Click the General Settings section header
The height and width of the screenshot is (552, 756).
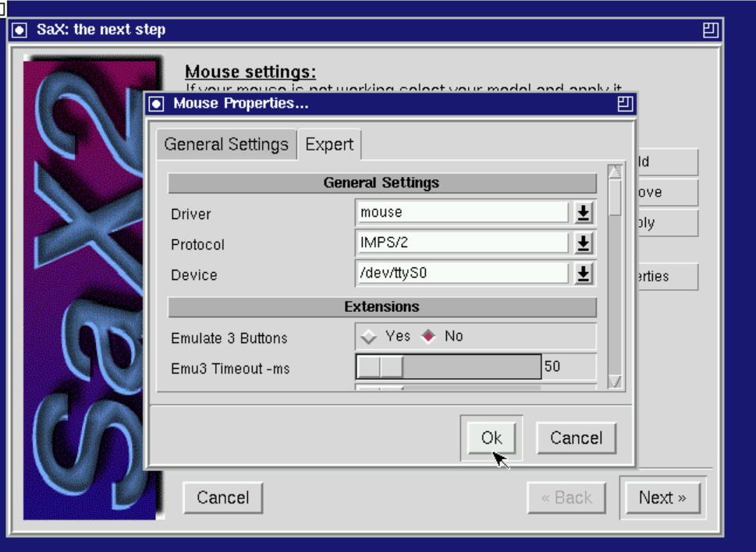point(382,183)
